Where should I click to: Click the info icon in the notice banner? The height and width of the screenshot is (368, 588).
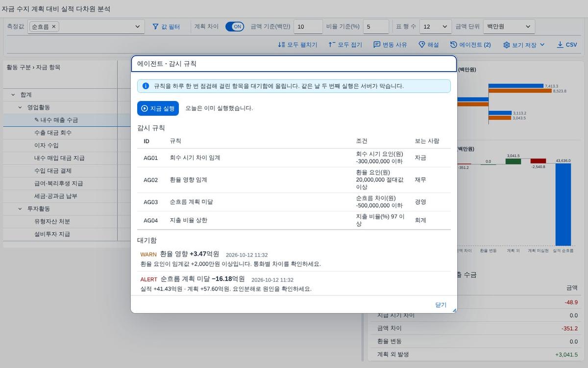pyautogui.click(x=146, y=86)
